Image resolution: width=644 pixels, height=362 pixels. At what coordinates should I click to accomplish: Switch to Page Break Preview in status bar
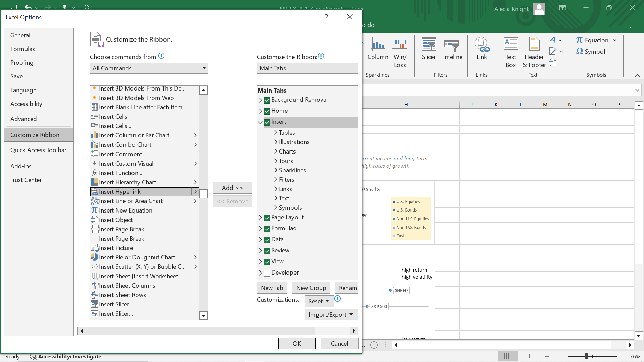coord(548,356)
